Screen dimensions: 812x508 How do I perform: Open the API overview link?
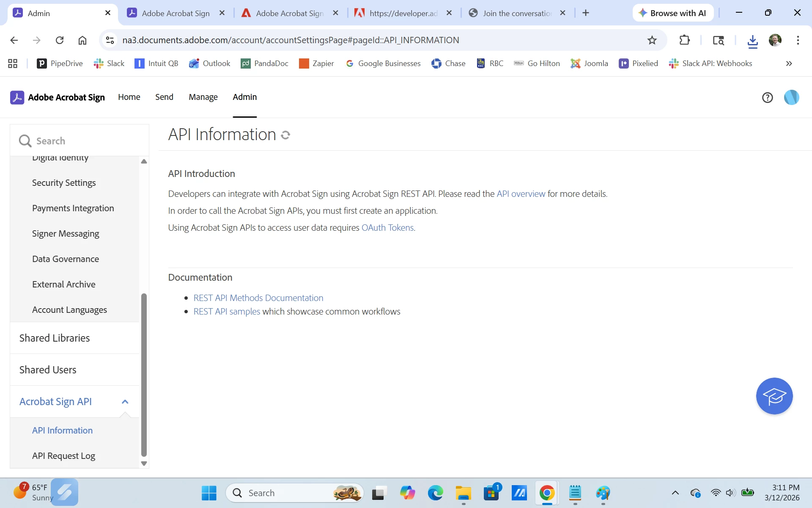(x=521, y=194)
